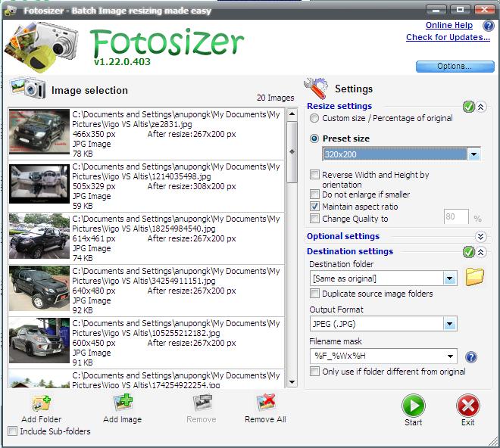The height and width of the screenshot is (448, 500).
Task: Click the grayed-out Remove icon
Action: tap(202, 402)
